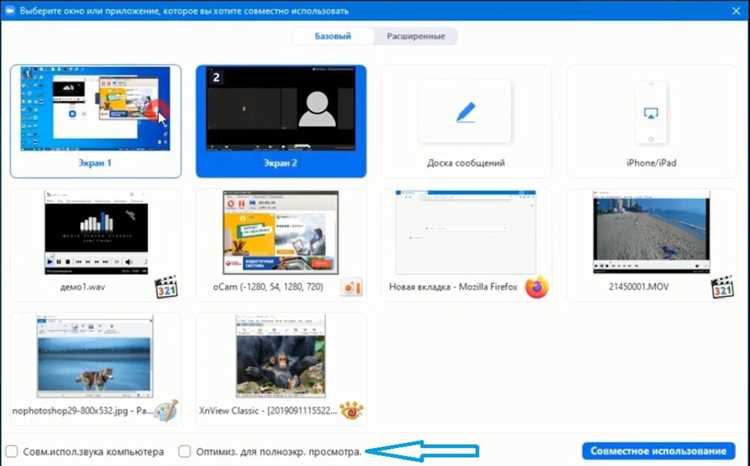Click the Paint palette app icon
This screenshot has width=750, height=466.
coord(166,411)
